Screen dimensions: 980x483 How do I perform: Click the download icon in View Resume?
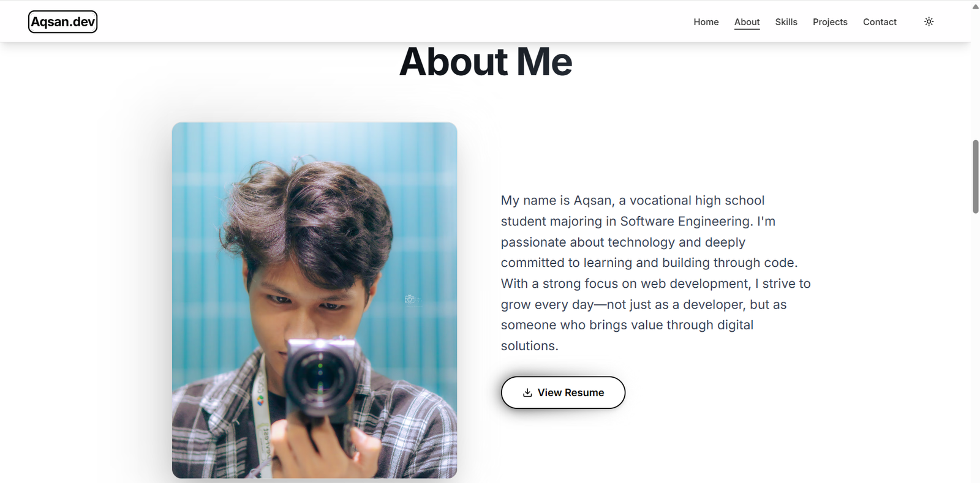[527, 392]
